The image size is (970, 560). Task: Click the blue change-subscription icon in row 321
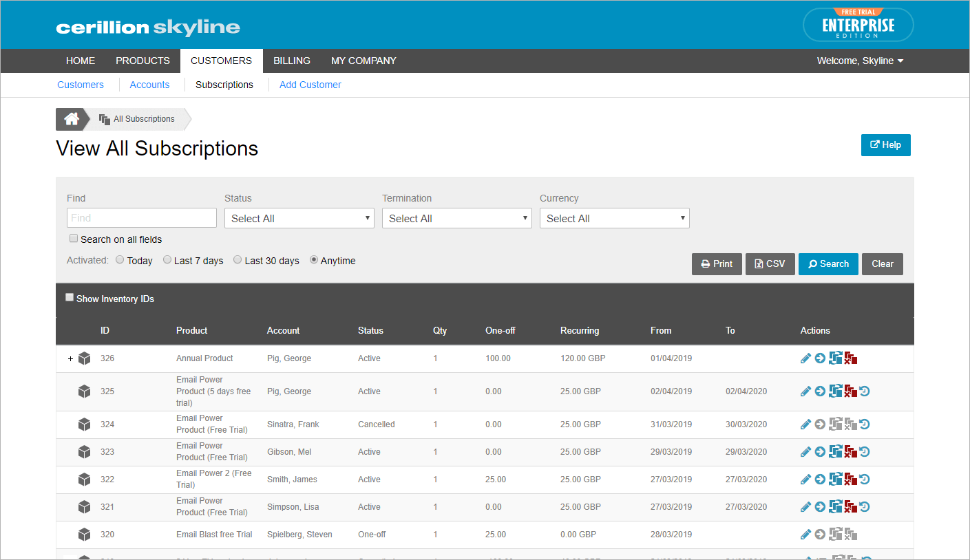tap(836, 506)
